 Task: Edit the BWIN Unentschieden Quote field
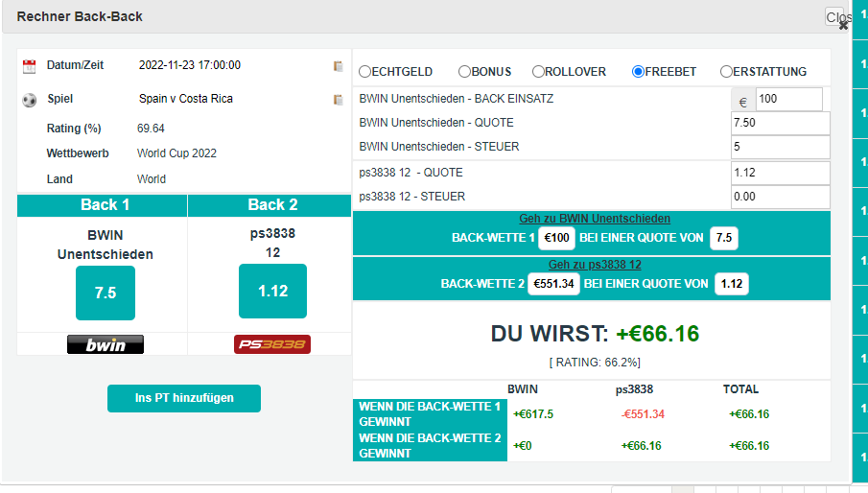tap(781, 123)
